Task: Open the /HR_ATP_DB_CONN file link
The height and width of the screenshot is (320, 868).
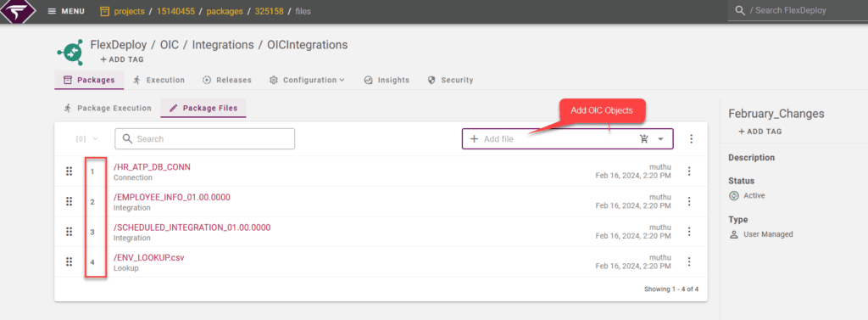Action: click(152, 167)
